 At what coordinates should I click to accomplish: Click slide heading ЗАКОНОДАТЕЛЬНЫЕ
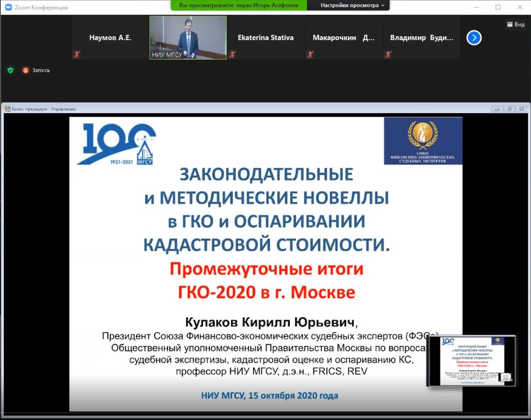(266, 175)
